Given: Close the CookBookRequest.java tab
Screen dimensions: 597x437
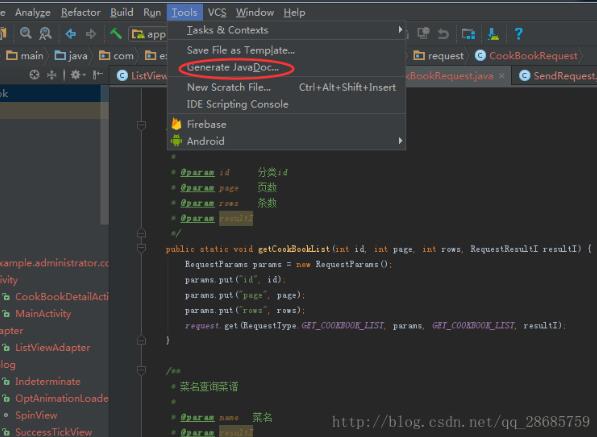Looking at the screenshot, I should 502,76.
